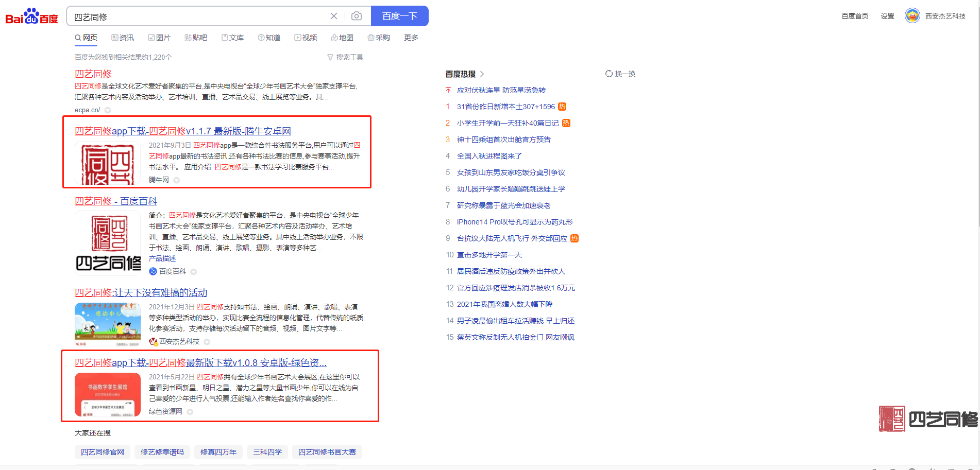Open the 四艺同修 - 百度百科 result
The height and width of the screenshot is (470, 980).
(x=116, y=201)
